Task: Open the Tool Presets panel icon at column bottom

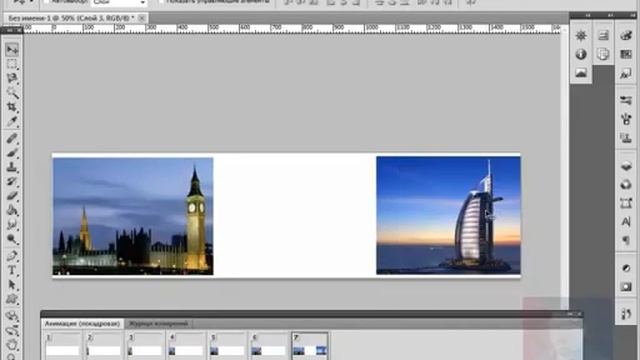Action: click(x=626, y=314)
